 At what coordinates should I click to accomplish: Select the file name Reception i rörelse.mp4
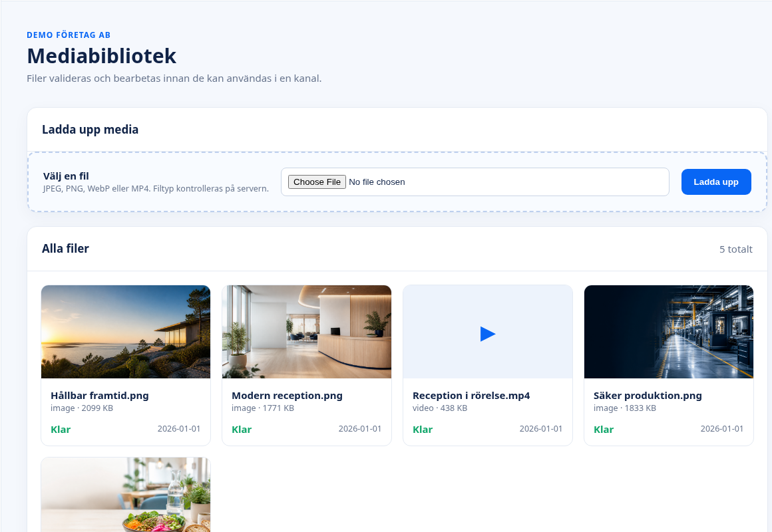coord(471,396)
